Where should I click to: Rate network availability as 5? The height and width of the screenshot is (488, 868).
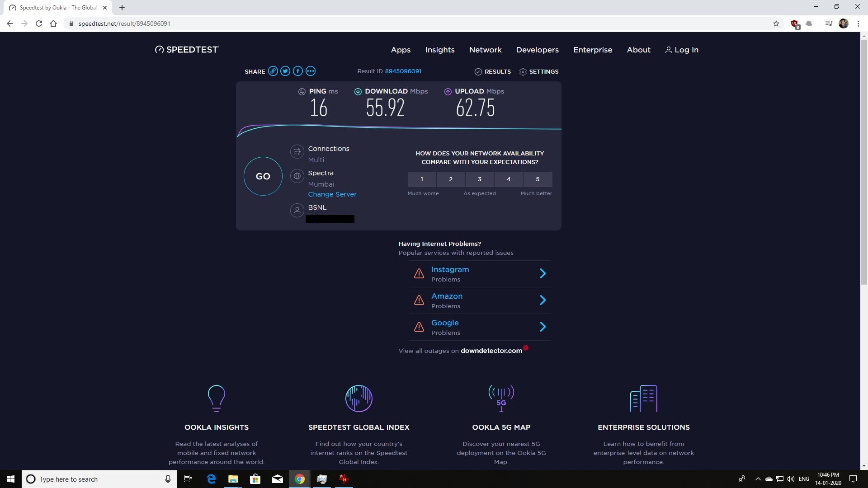click(538, 179)
